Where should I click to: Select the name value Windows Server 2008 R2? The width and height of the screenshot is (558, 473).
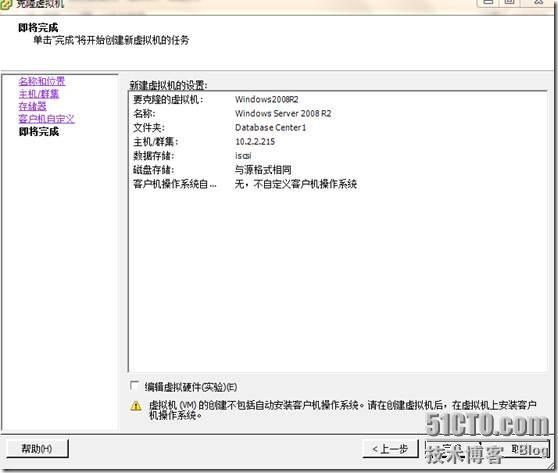(283, 114)
